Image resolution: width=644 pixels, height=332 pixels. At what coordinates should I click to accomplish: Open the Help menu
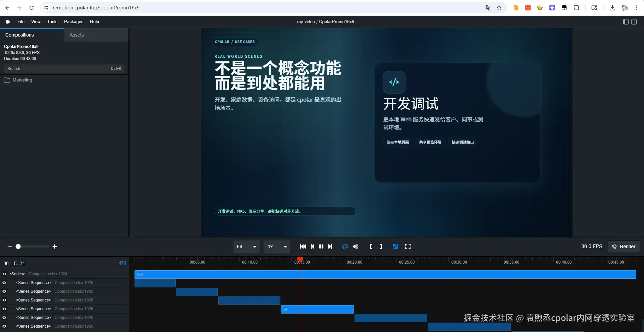[94, 22]
